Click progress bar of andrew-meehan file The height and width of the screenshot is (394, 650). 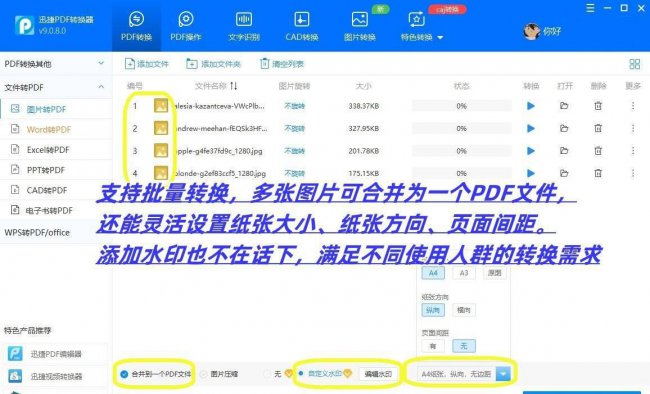[x=461, y=129]
